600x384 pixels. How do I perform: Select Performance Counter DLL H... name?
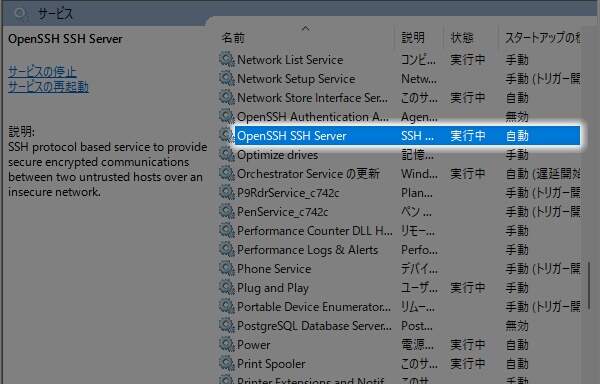click(x=315, y=231)
